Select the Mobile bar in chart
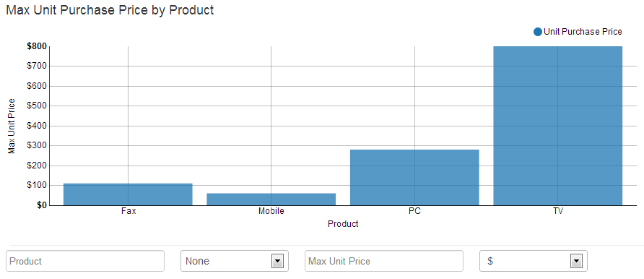The width and height of the screenshot is (644, 279). 271,199
